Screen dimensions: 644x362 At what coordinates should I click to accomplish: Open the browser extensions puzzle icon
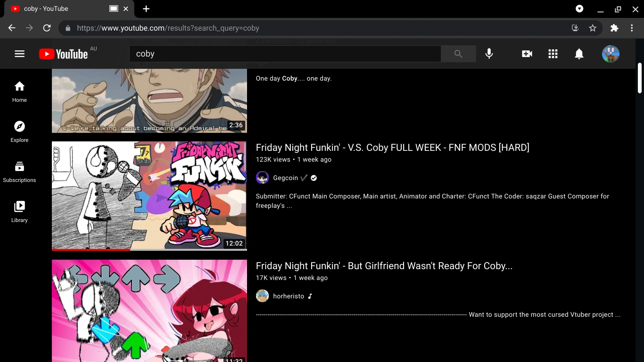click(x=614, y=28)
